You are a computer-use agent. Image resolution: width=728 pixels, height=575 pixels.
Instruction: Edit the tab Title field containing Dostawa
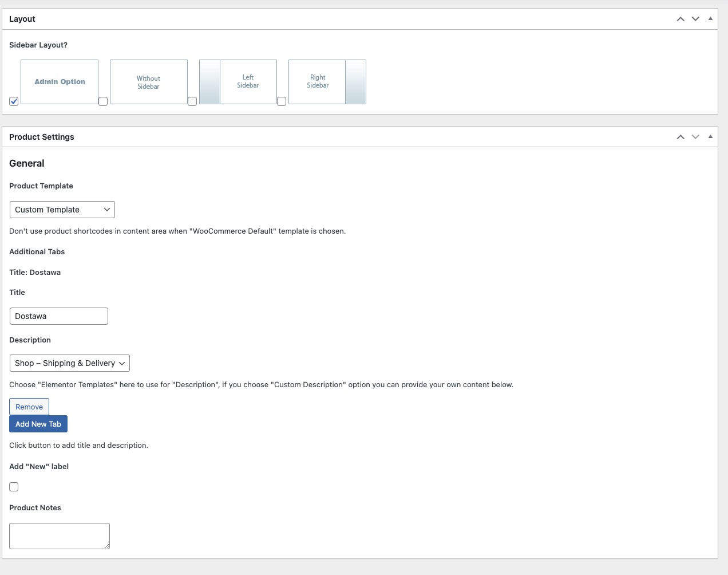tap(59, 316)
